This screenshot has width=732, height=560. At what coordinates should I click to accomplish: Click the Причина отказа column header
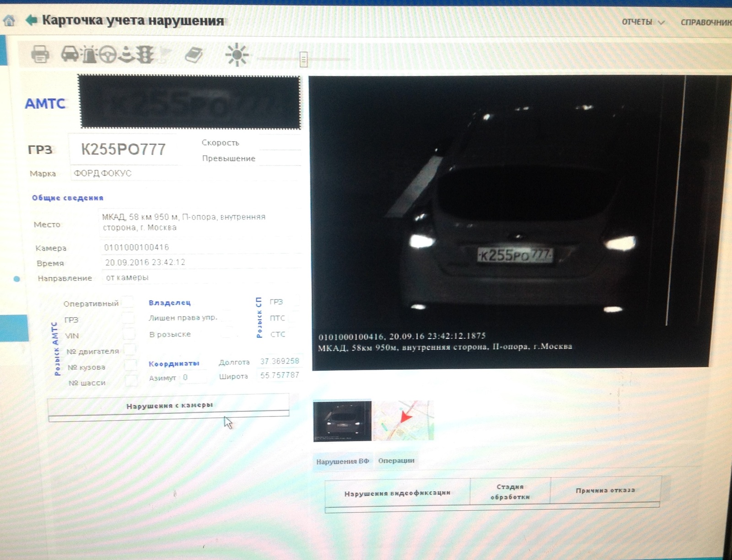[x=605, y=490]
